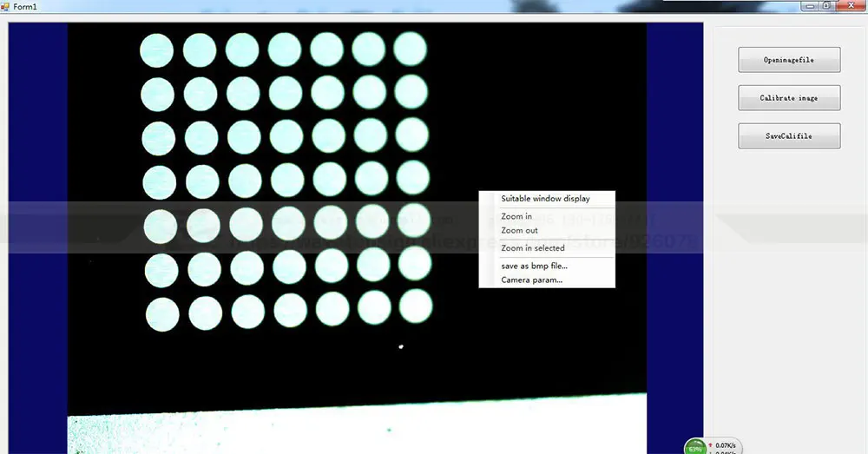Viewport: 868px width, 454px height.
Task: Select Zoom in from the context menu
Action: click(x=546, y=216)
